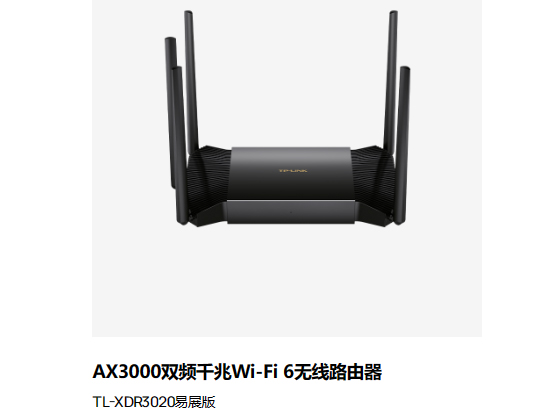The height and width of the screenshot is (418, 557).
Task: Click the gold TP-LINK logo on router
Action: tap(293, 171)
